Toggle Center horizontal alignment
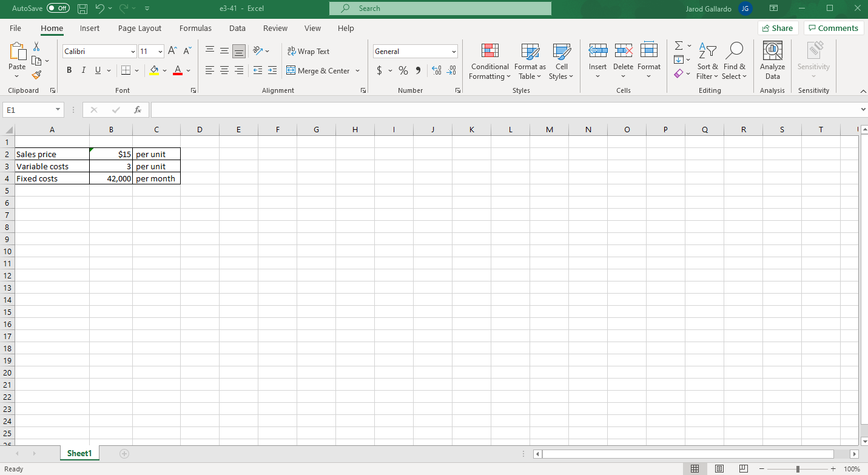Screen dimensions: 868x475 tap(224, 71)
